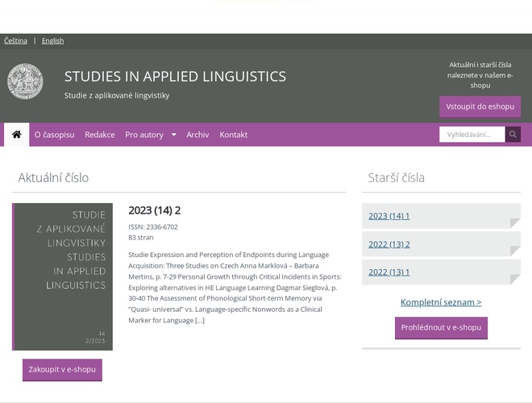532x403 pixels.
Task: Focus the Vyhledávání search field
Action: pyautogui.click(x=472, y=135)
